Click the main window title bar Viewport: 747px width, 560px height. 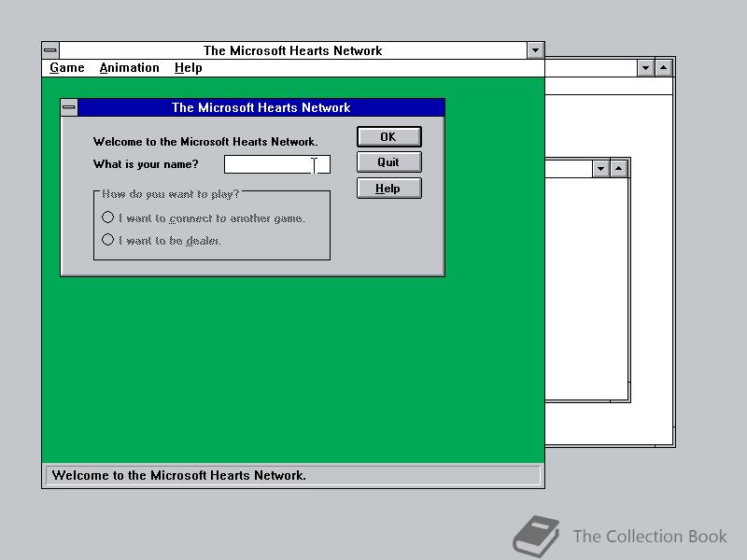293,50
